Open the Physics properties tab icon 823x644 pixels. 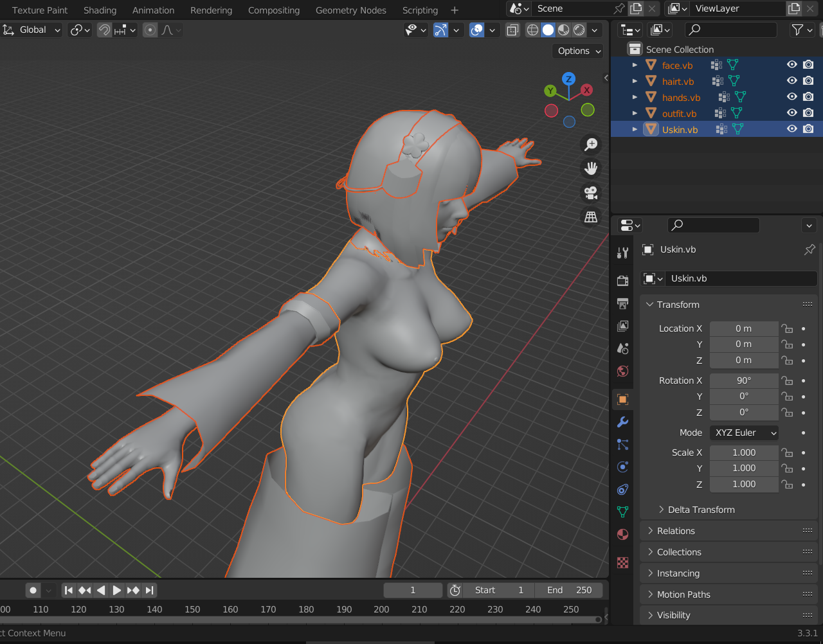click(622, 467)
